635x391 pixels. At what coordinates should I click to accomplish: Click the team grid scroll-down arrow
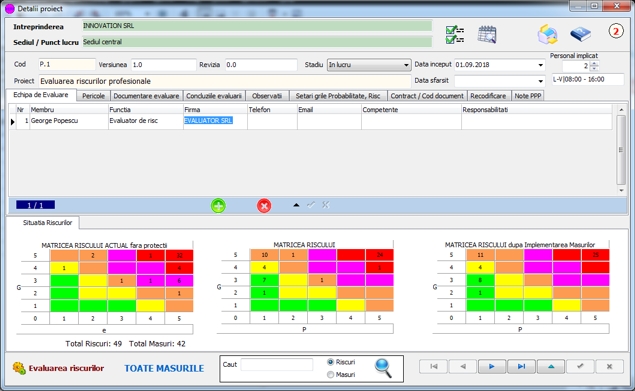pyautogui.click(x=621, y=190)
